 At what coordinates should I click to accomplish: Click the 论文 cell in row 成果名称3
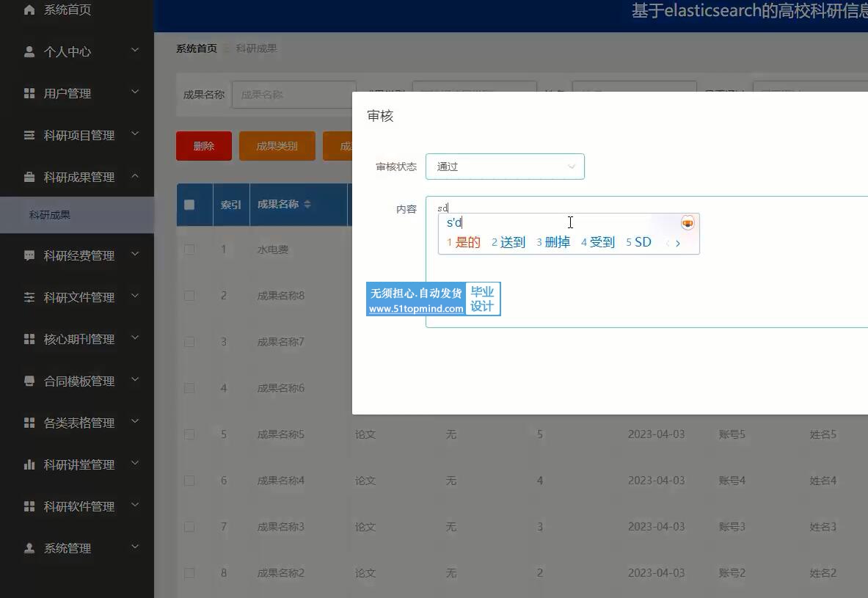(365, 527)
